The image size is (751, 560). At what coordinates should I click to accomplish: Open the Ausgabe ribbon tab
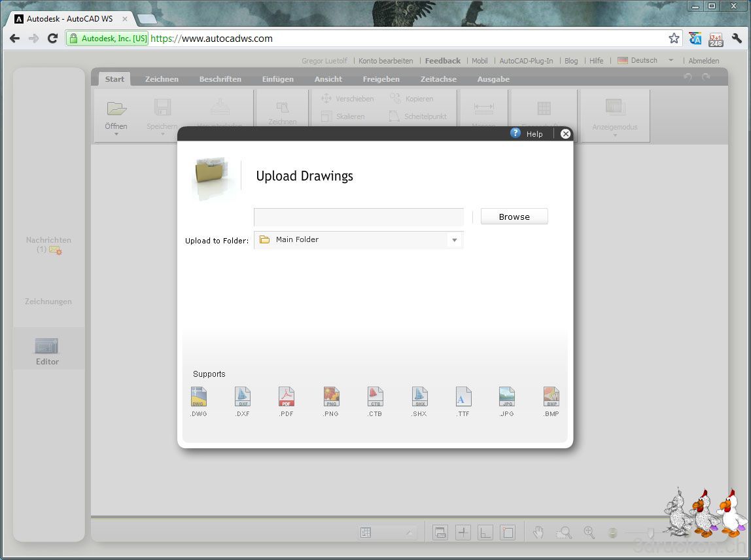493,79
